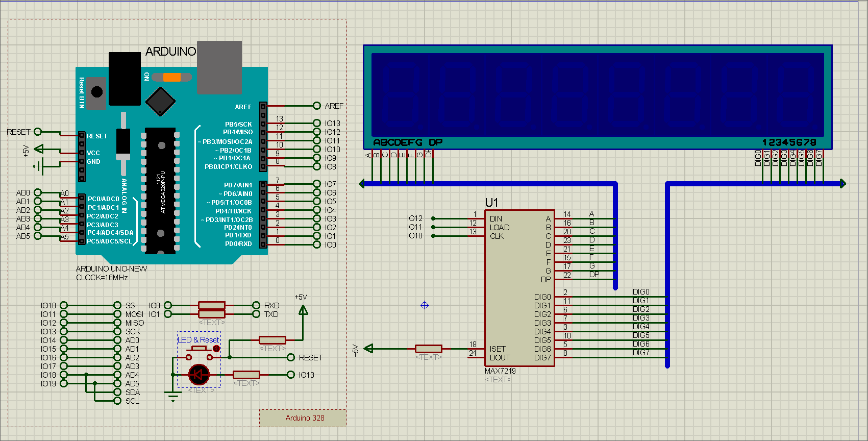Click the +5V arrow feeding the ISET resistor
Screen dimensions: 868x441
368,349
